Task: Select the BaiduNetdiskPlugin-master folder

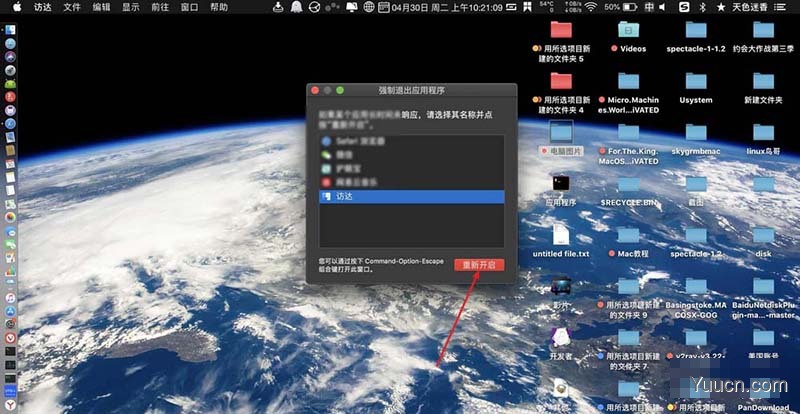Action: pos(763,297)
